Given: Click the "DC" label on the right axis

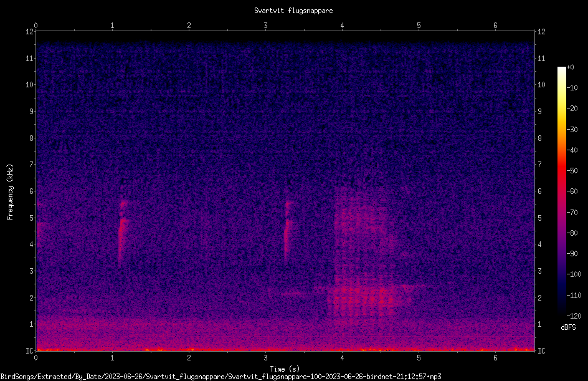Looking at the screenshot, I should (541, 350).
